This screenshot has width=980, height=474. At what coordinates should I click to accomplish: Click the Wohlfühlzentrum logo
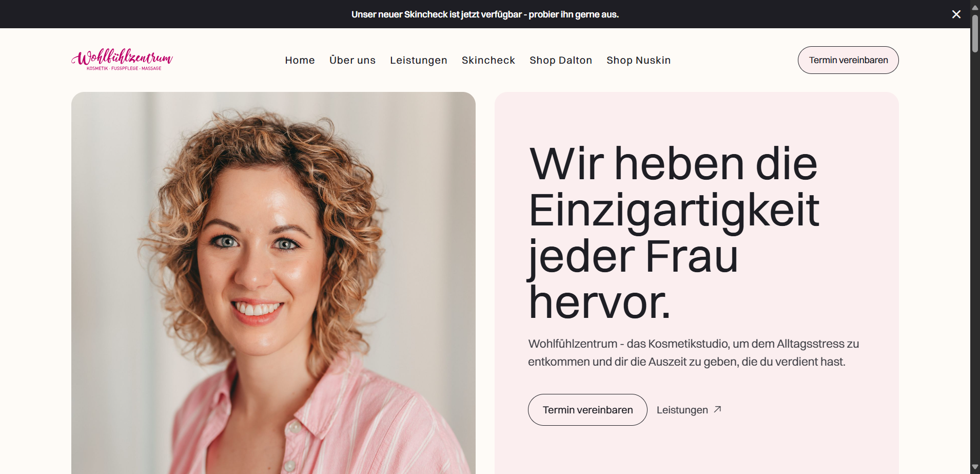(122, 60)
